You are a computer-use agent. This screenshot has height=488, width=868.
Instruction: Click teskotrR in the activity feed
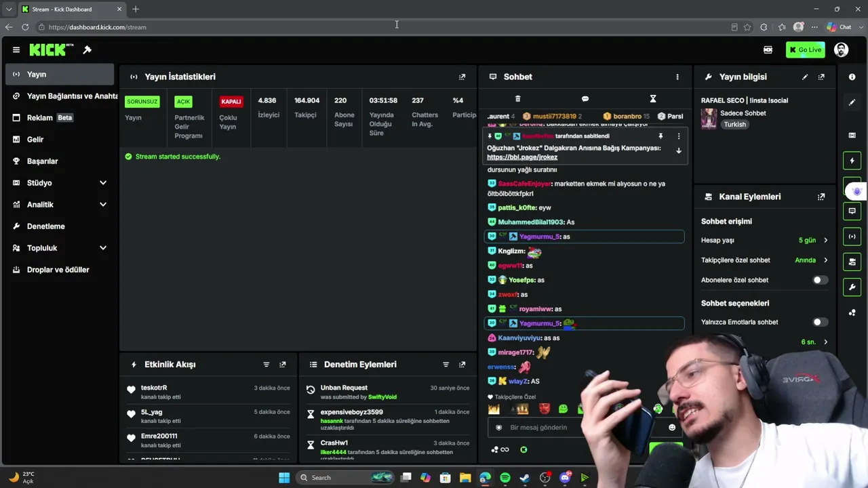click(154, 388)
